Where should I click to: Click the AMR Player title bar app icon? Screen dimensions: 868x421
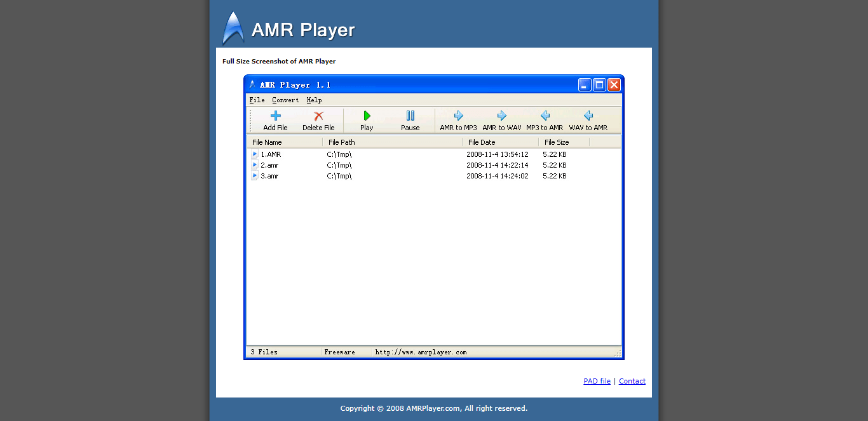[252, 84]
